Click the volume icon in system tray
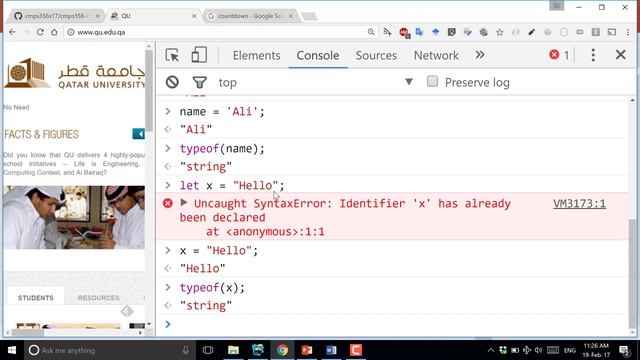The image size is (640, 360). [538, 350]
